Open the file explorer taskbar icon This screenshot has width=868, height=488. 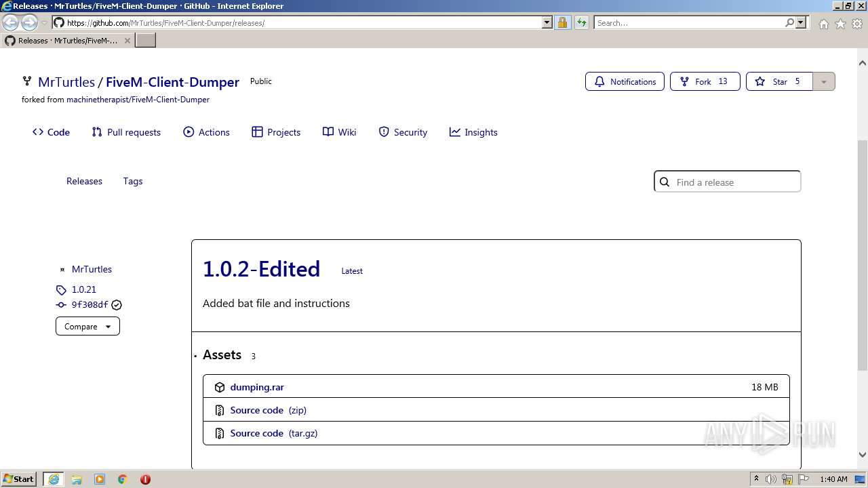[77, 479]
